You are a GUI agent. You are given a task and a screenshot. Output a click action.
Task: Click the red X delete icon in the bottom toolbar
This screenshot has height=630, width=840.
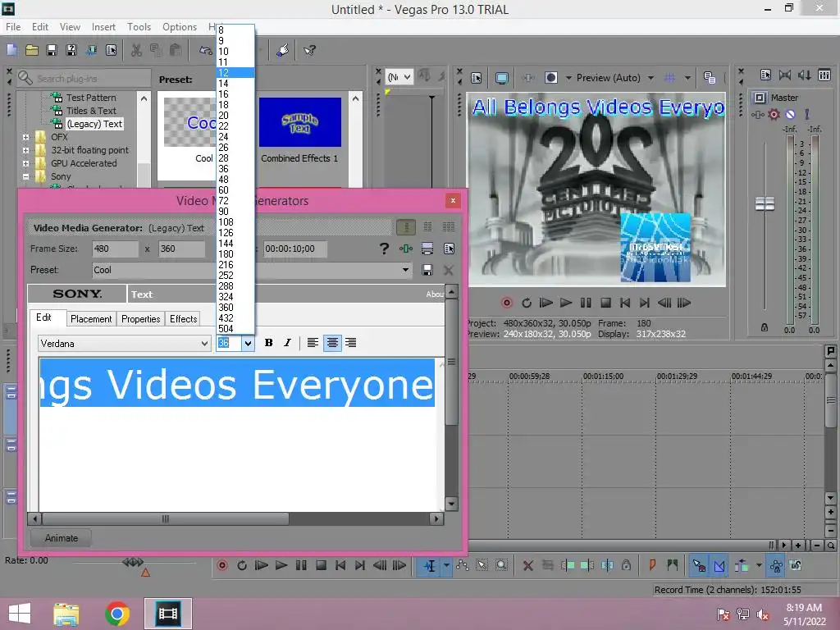(527, 565)
